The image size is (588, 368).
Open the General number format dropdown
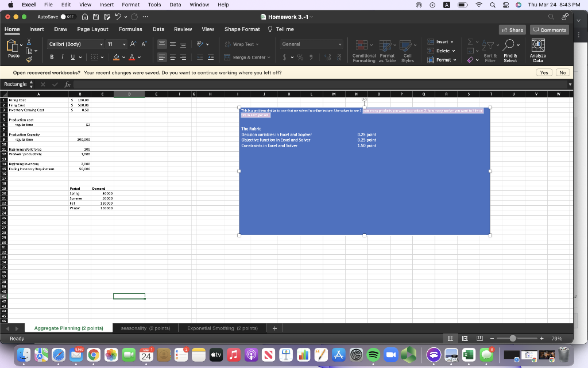pyautogui.click(x=310, y=44)
